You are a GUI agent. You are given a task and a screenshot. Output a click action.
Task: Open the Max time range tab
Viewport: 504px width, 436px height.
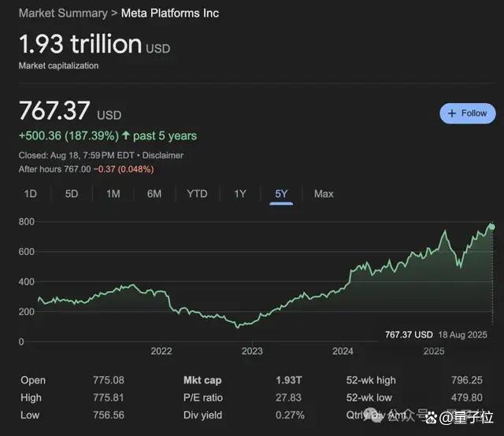(x=324, y=194)
